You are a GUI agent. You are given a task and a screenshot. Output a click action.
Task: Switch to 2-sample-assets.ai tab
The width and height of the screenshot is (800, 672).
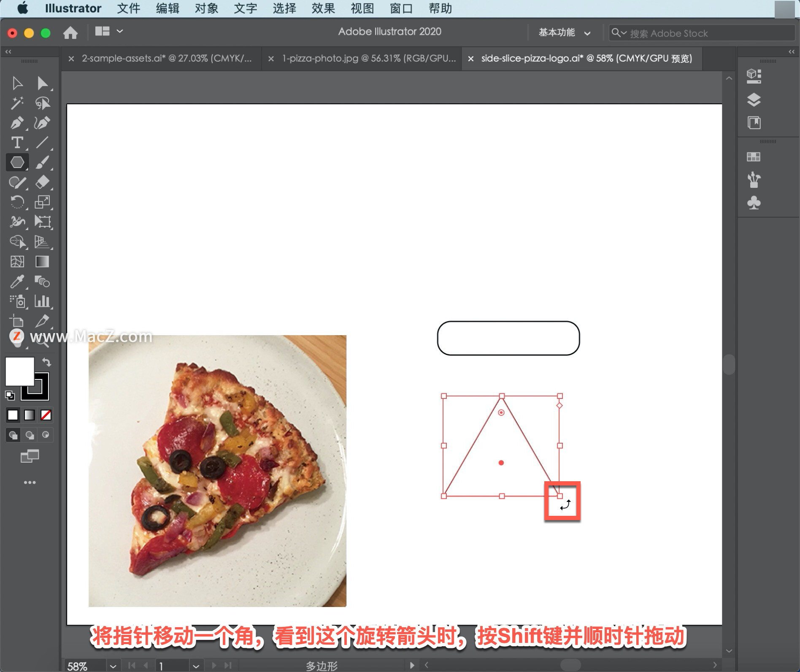pyautogui.click(x=167, y=58)
